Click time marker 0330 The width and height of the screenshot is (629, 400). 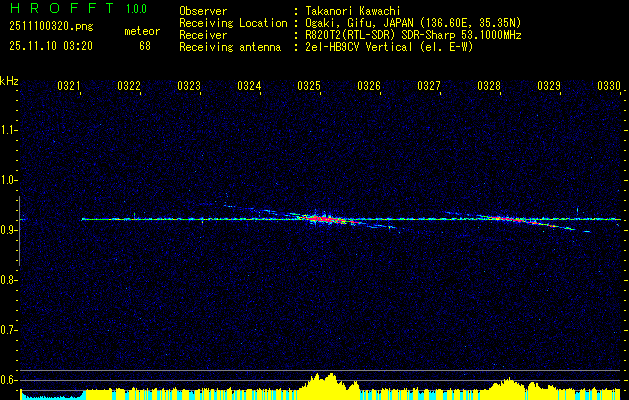(x=609, y=85)
